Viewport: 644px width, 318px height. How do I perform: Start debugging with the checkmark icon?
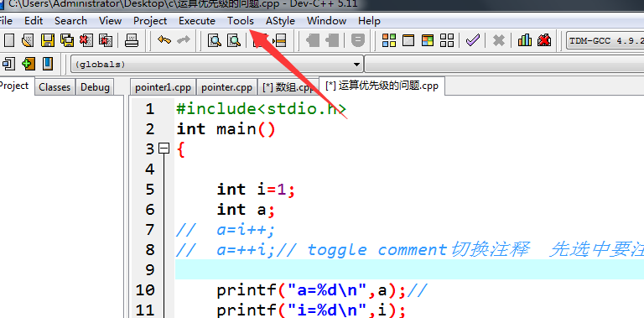click(473, 40)
